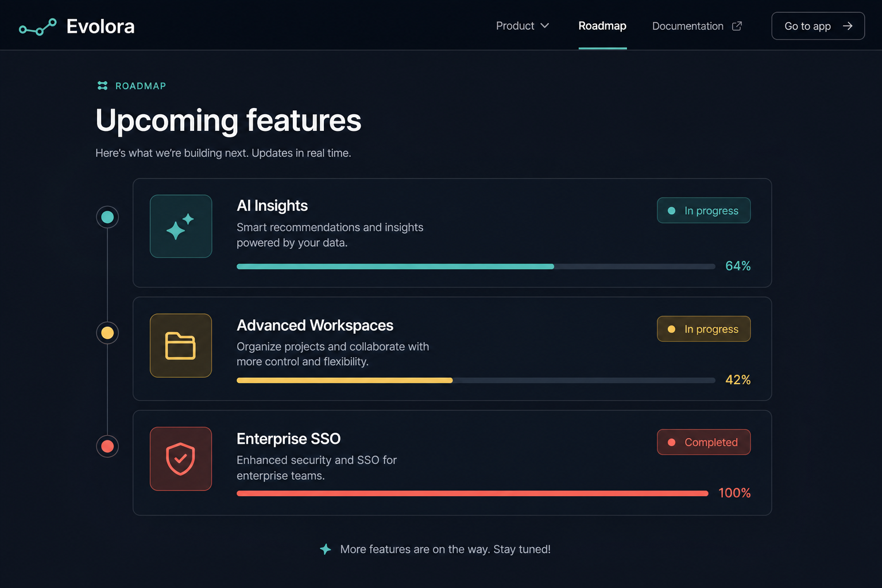Click the sparkle icon beside Stay tuned message

pos(326,549)
